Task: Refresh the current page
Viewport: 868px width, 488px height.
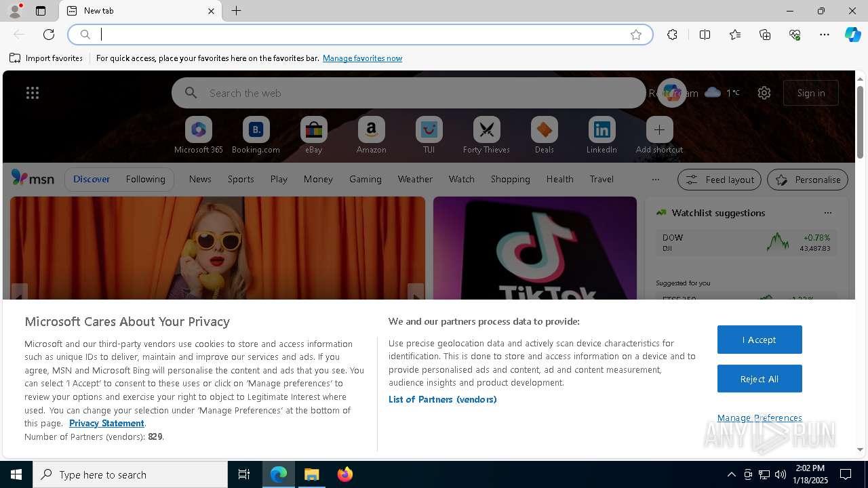Action: tap(49, 35)
